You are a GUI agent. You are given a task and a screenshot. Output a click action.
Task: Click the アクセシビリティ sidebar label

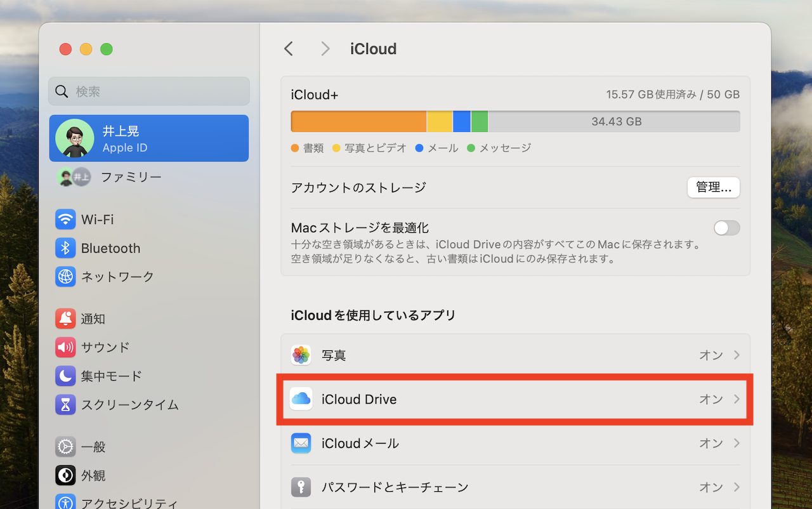[130, 503]
